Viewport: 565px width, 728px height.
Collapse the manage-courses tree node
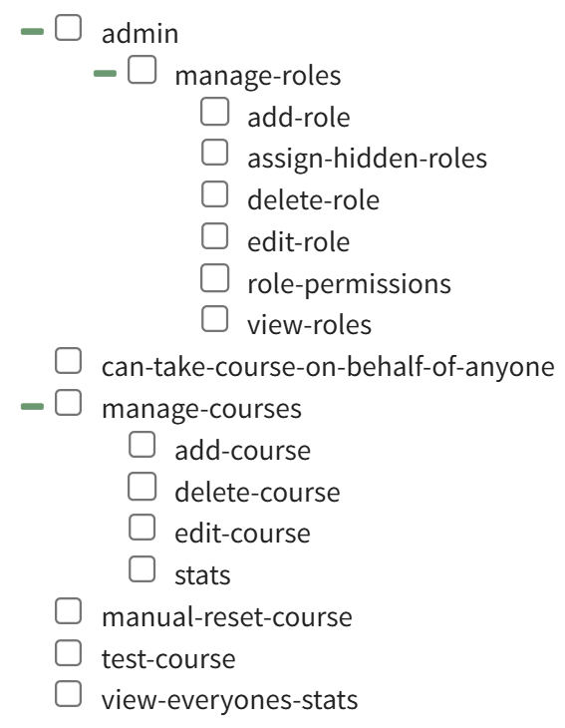[x=33, y=407]
